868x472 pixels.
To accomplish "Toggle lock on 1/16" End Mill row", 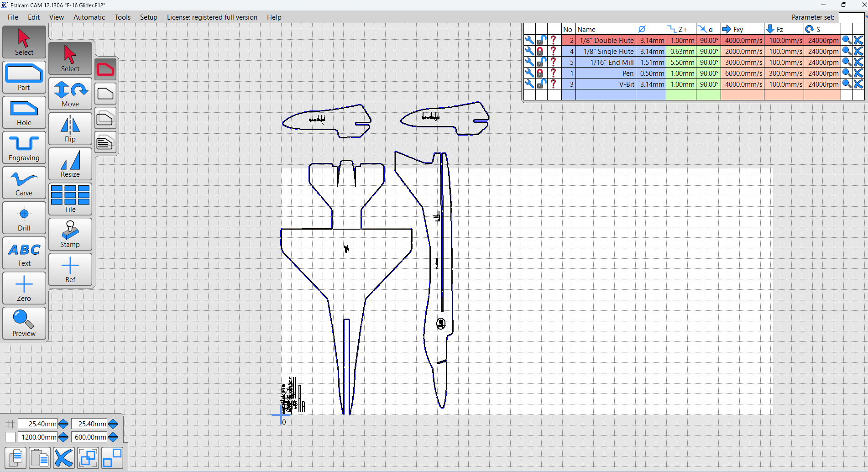I will point(541,62).
